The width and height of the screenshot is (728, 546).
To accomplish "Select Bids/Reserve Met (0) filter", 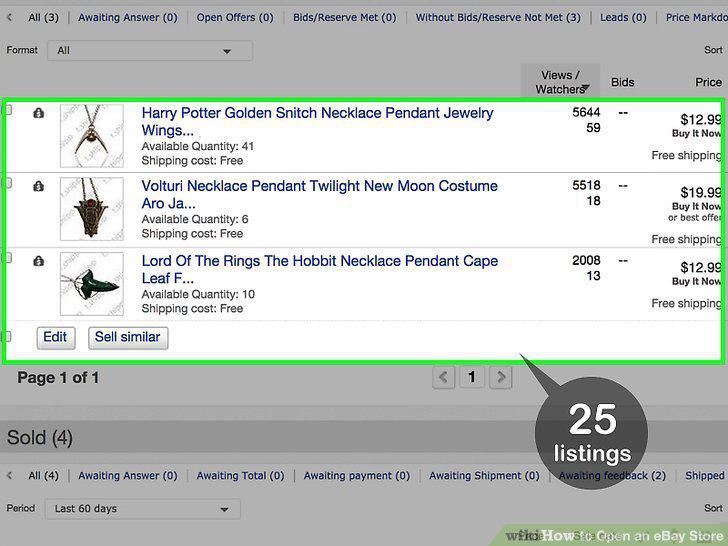I will (x=344, y=18).
